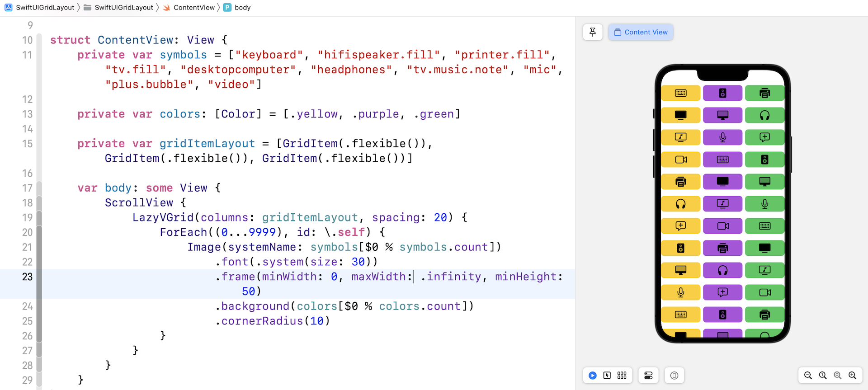Click the yellow keyboard cell in preview
The image size is (868, 390).
[680, 93]
